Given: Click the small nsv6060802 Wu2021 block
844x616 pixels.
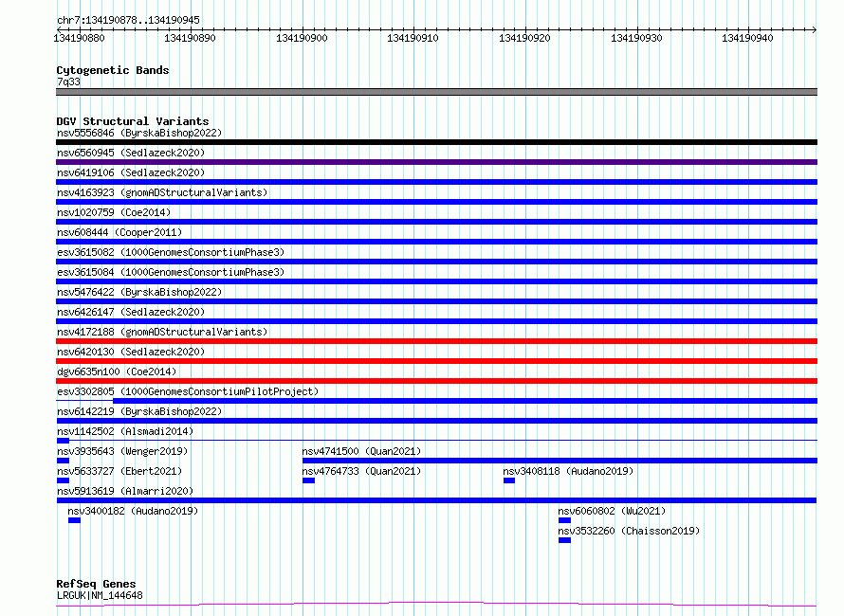Looking at the screenshot, I should point(564,520).
